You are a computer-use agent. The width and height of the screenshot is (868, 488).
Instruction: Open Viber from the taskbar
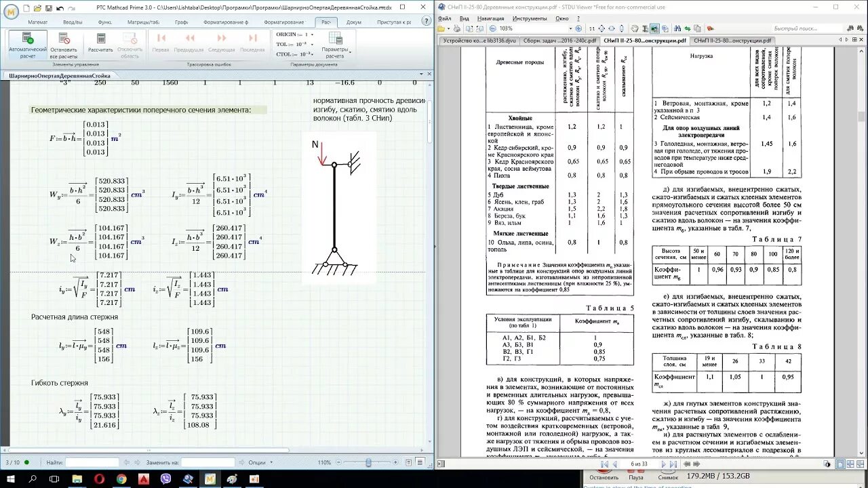[x=165, y=479]
